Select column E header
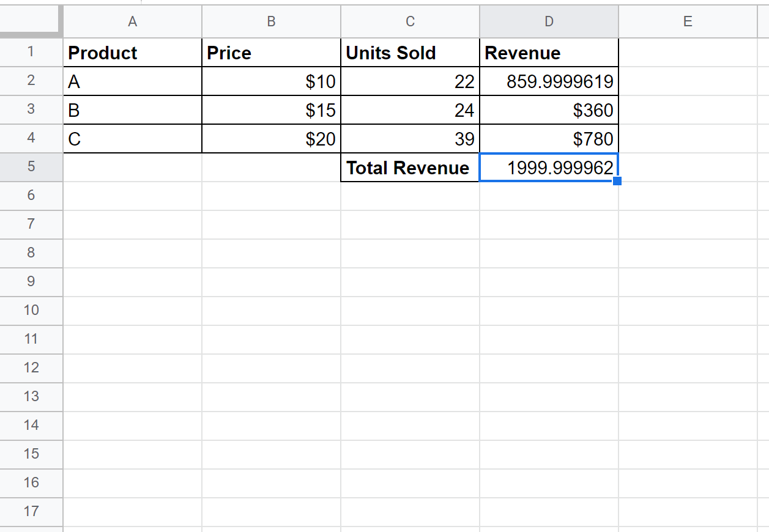The height and width of the screenshot is (532, 769). point(688,21)
